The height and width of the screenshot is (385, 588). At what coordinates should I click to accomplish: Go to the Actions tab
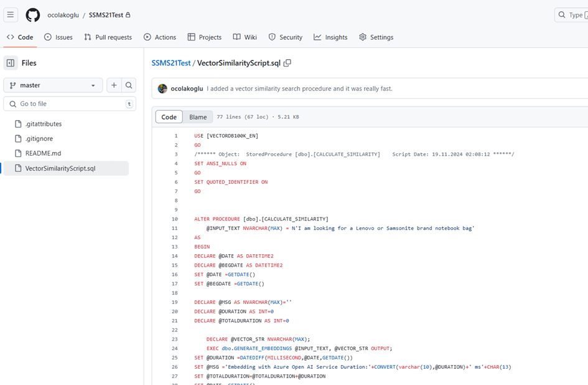tap(160, 37)
